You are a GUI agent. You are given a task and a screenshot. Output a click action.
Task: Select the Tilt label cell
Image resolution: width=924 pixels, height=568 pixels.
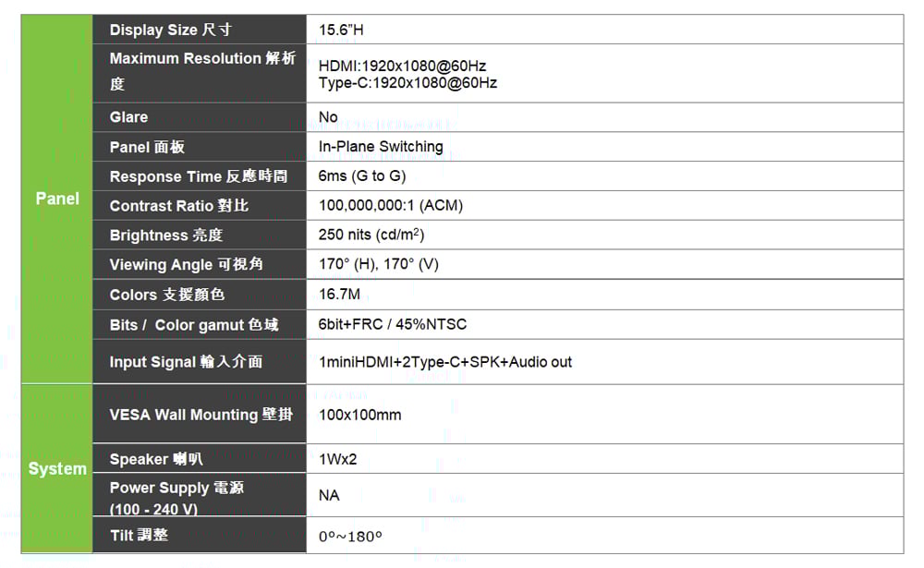(200, 536)
